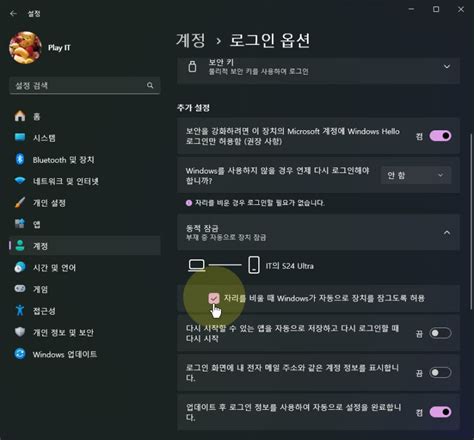Open Windows 업데이트 sync icon
Image resolution: width=474 pixels, height=440 pixels.
coord(20,354)
